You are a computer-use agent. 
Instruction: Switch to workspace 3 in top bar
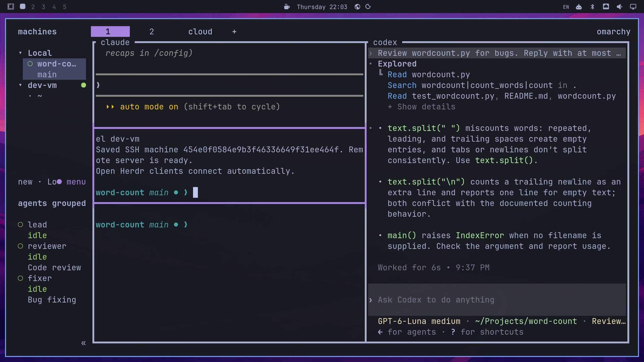click(44, 7)
